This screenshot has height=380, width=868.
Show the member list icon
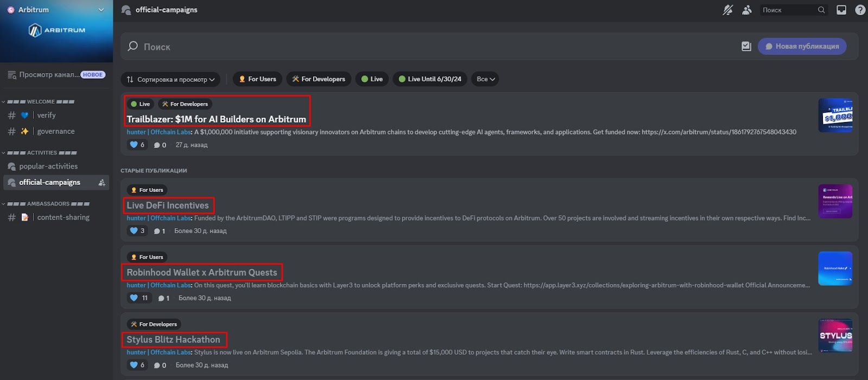tap(747, 10)
